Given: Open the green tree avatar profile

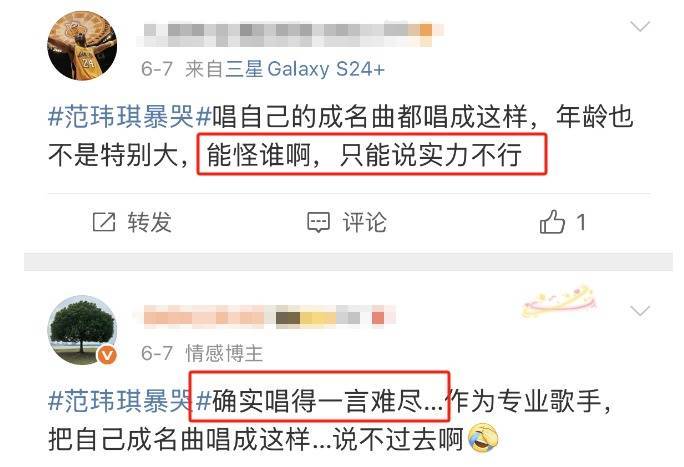Looking at the screenshot, I should tap(82, 329).
